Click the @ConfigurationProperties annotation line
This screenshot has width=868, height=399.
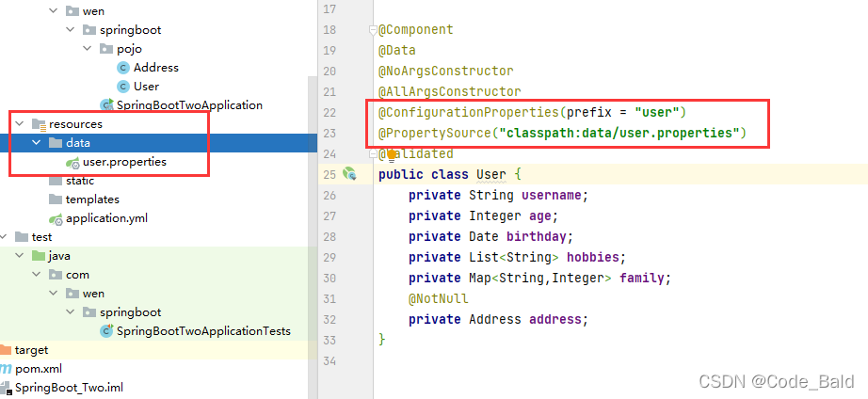(532, 112)
